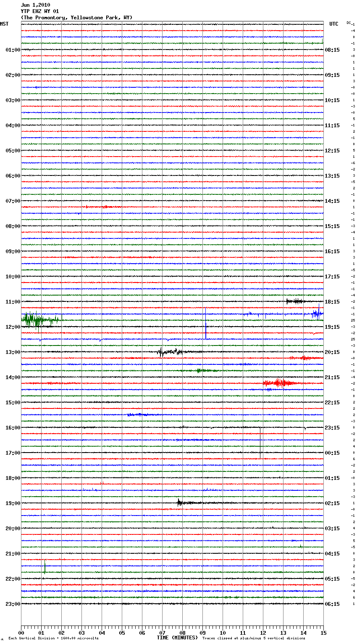
Task: Click minute tick label 15 on bottom axis
Action: click(323, 633)
